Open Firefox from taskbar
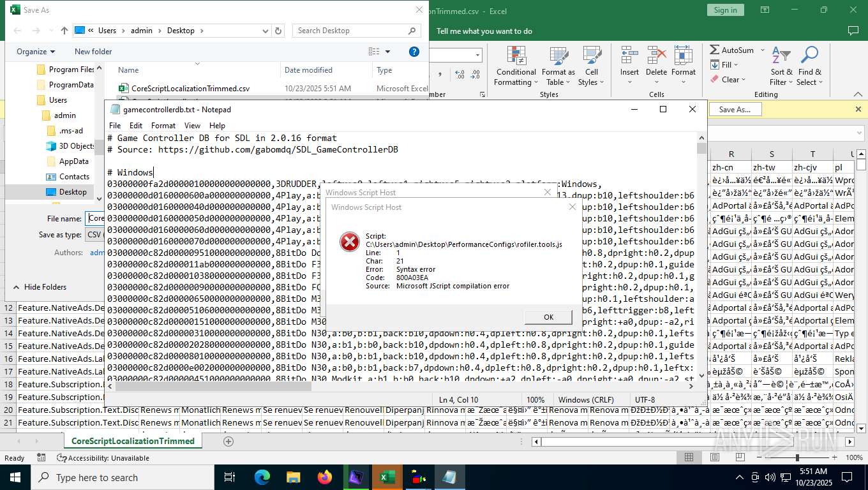 [x=324, y=477]
